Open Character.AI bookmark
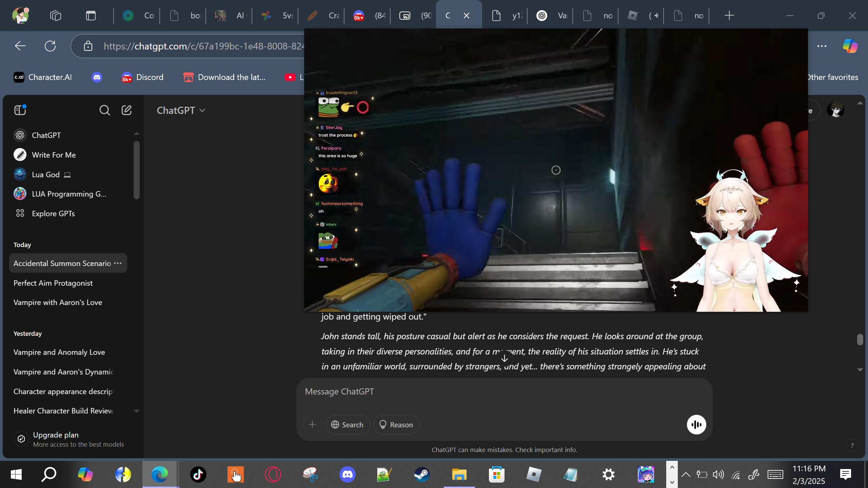Screen dimensions: 868x488 tap(43, 77)
